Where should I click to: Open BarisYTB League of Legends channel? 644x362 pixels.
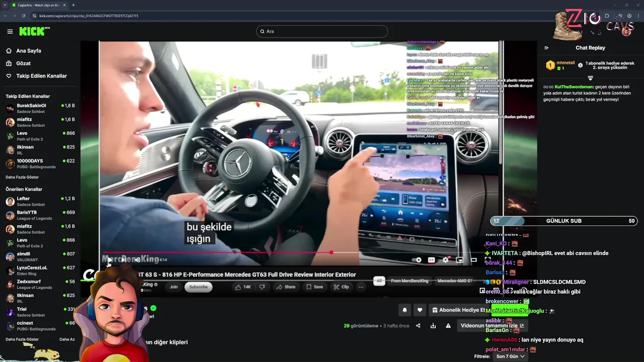pos(40,215)
